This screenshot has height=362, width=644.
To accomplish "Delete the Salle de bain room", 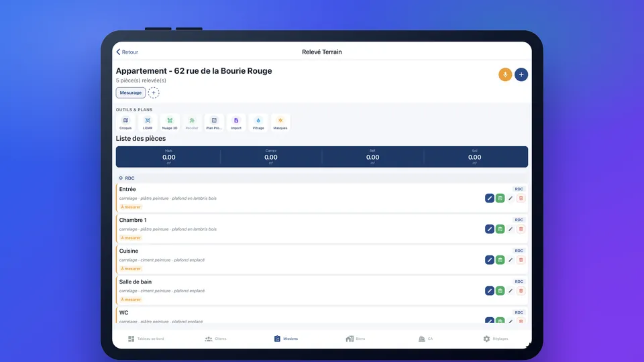I will [521, 290].
